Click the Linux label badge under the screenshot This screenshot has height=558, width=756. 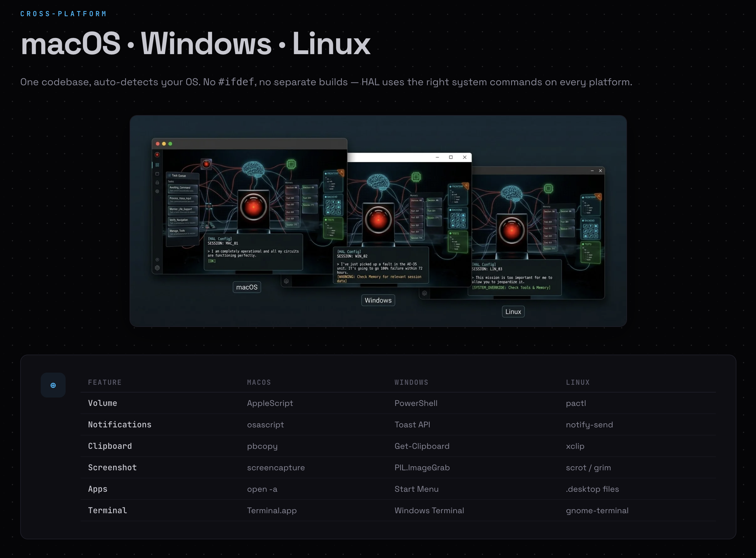[513, 311]
